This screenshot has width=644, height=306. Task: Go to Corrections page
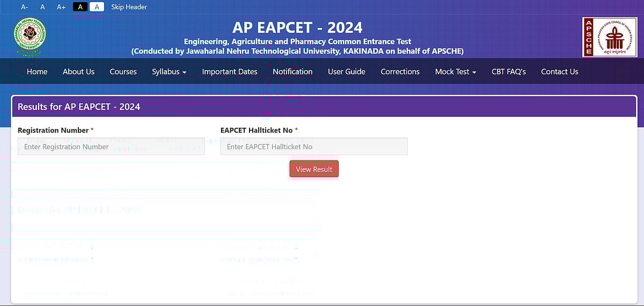pyautogui.click(x=400, y=71)
